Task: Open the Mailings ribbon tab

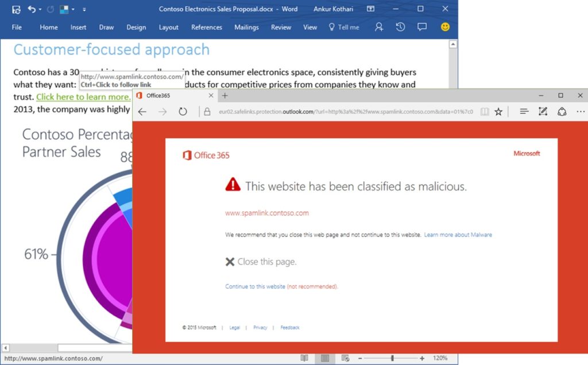Action: (x=246, y=27)
